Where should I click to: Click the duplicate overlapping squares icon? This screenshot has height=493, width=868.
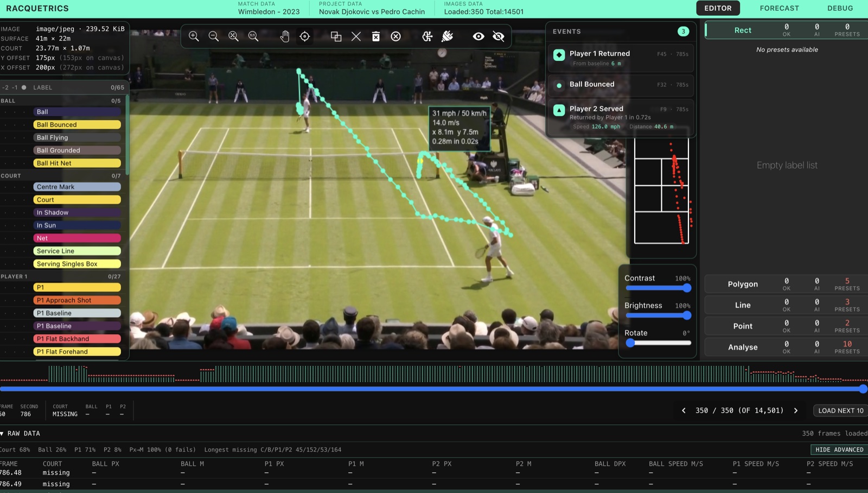336,36
